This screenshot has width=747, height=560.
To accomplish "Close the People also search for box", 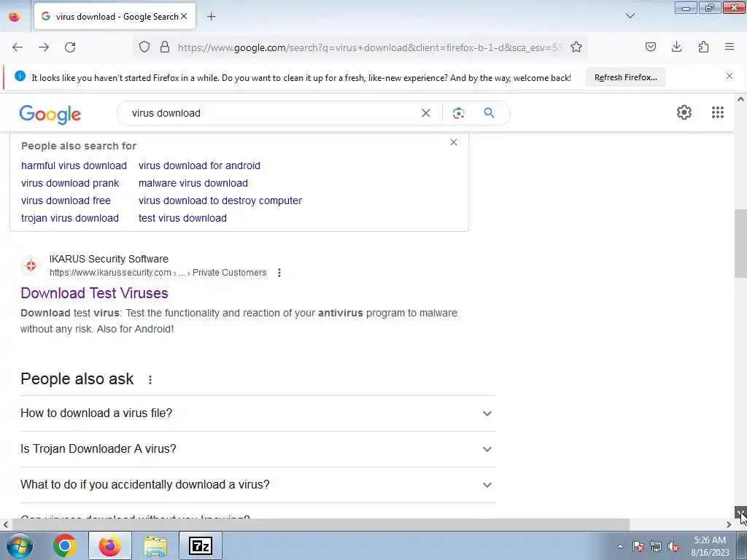I will pos(454,142).
